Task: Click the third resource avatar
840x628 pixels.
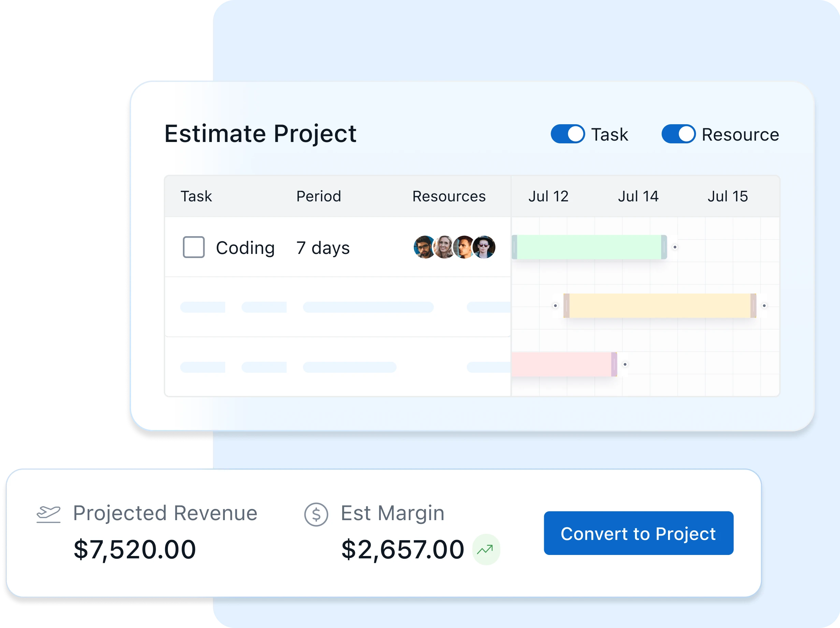Action: 463,247
